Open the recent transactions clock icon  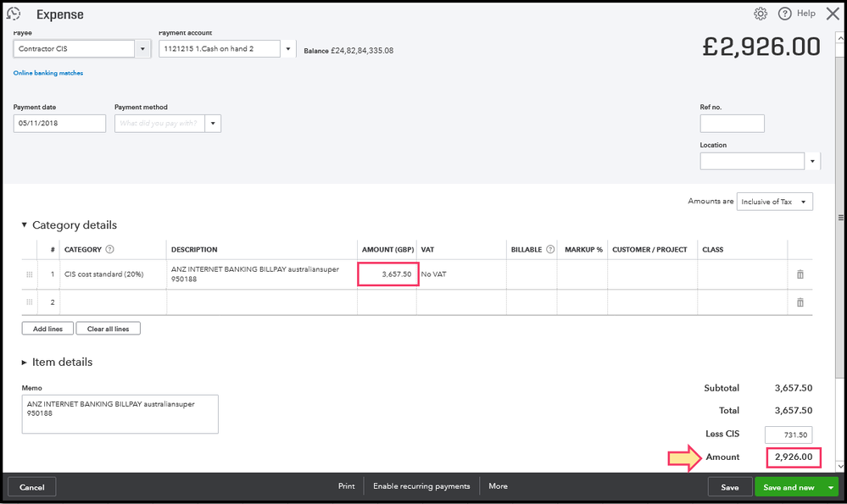[14, 14]
